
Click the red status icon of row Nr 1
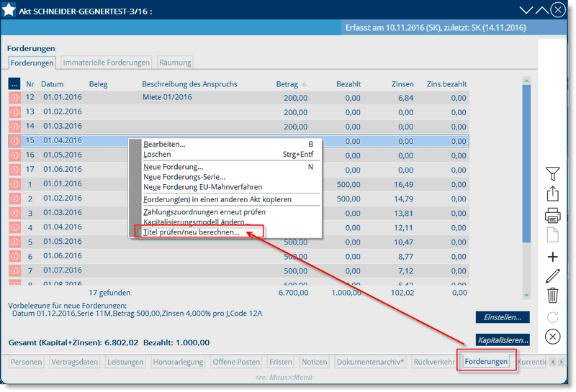14,184
